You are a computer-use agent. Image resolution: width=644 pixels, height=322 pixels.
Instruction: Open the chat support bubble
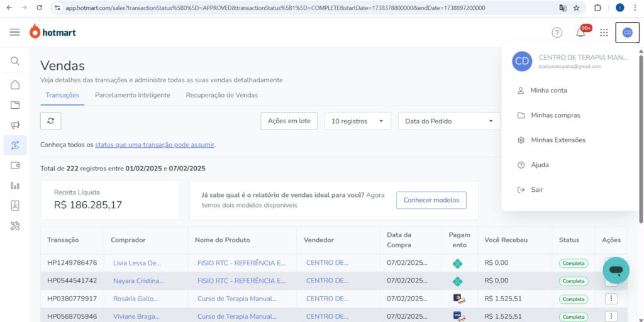pos(616,270)
